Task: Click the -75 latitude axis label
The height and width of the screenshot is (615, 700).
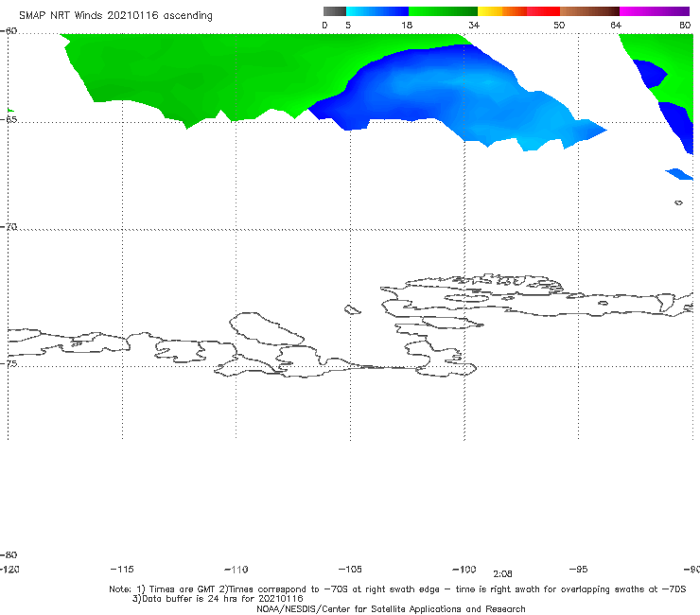Action: [x=9, y=363]
